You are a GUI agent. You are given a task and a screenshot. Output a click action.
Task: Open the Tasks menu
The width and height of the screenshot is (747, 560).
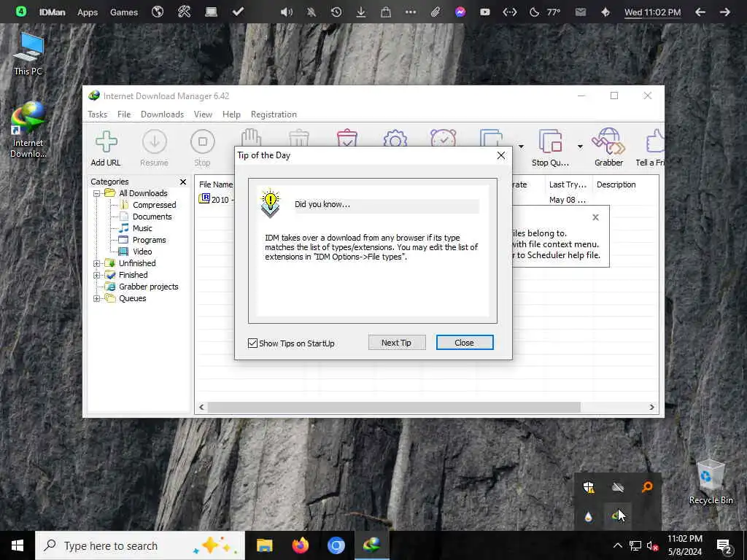(98, 114)
